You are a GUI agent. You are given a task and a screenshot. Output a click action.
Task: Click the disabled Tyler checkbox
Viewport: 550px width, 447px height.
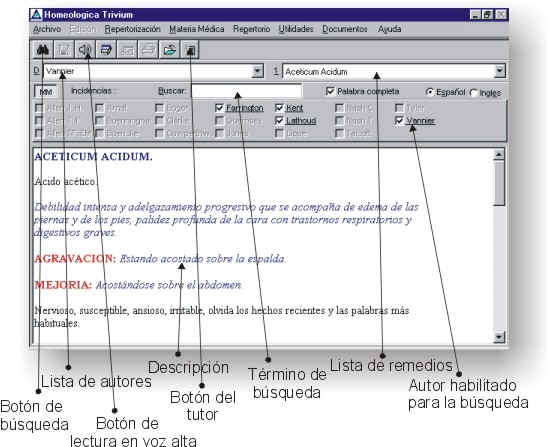[399, 108]
